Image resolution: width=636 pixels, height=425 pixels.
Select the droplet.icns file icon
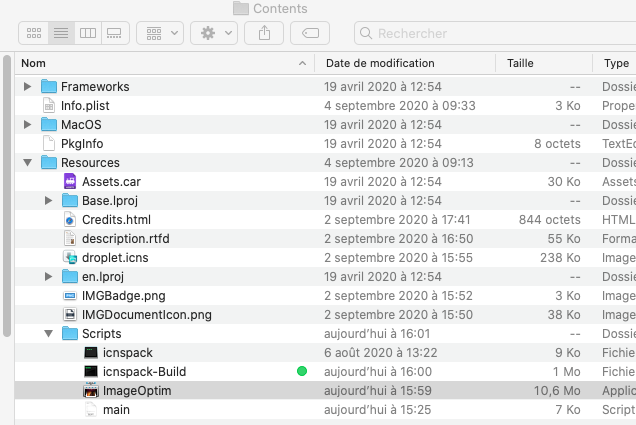pos(70,258)
